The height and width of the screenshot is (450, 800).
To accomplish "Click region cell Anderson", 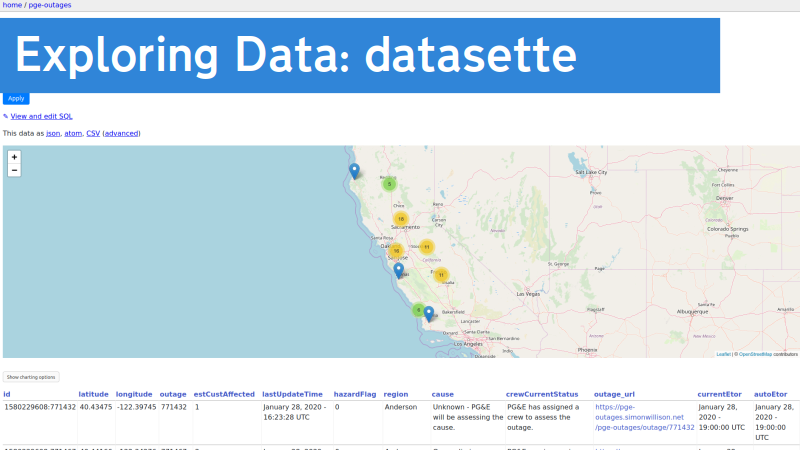I will pos(401,407).
